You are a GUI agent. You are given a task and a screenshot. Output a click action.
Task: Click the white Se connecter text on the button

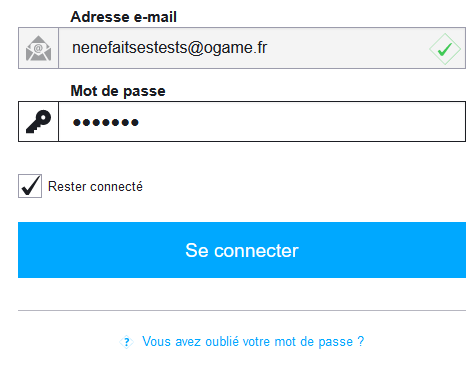(x=242, y=251)
